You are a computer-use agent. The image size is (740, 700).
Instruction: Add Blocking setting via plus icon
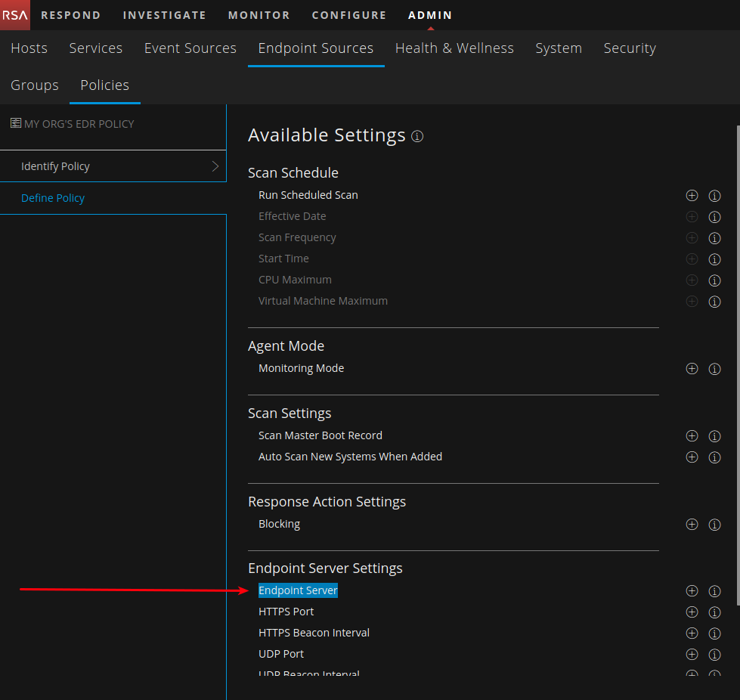pos(692,525)
